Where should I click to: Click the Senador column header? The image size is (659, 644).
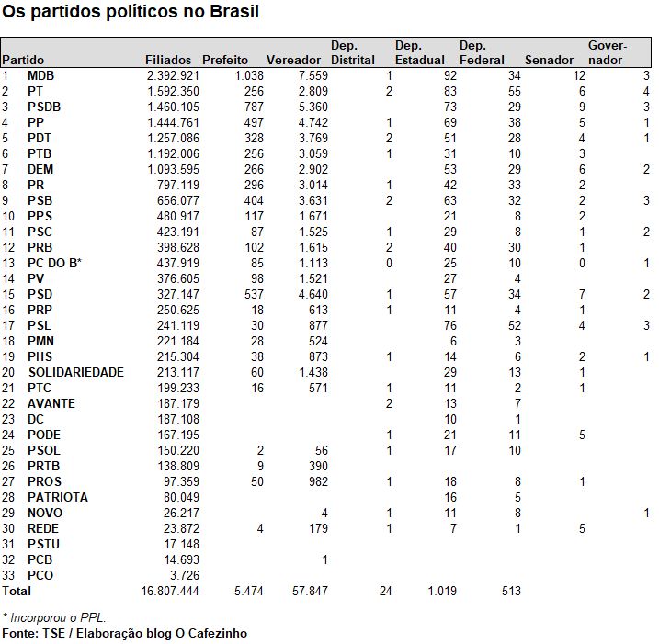(549, 60)
